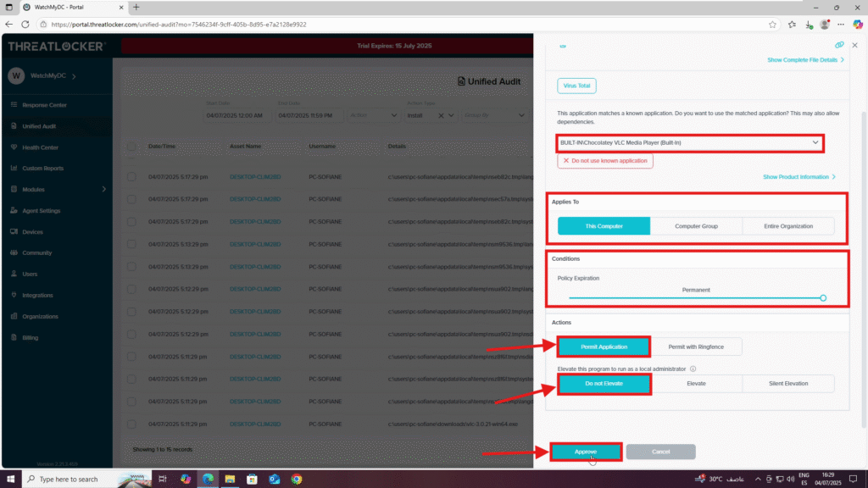Click the Virus Total button
Viewport: 868px width, 488px height.
click(x=576, y=86)
